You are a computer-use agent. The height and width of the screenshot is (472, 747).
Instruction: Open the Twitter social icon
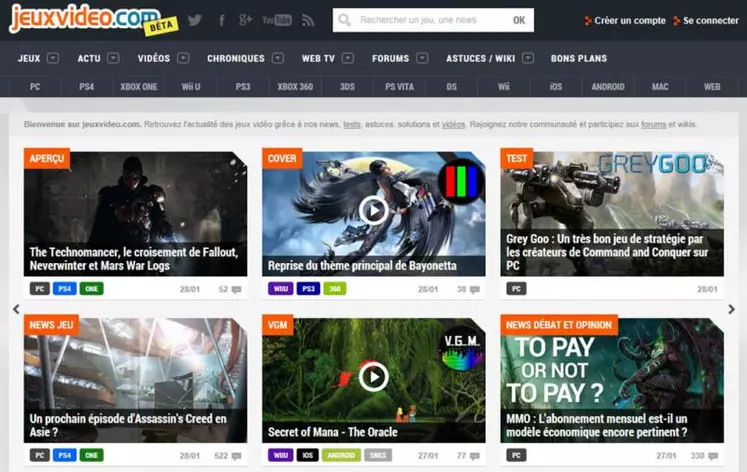tap(194, 20)
